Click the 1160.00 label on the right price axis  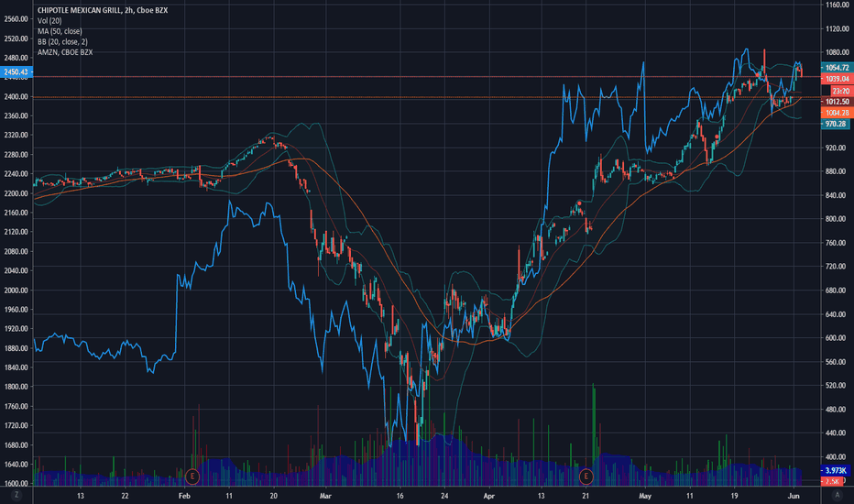point(838,5)
